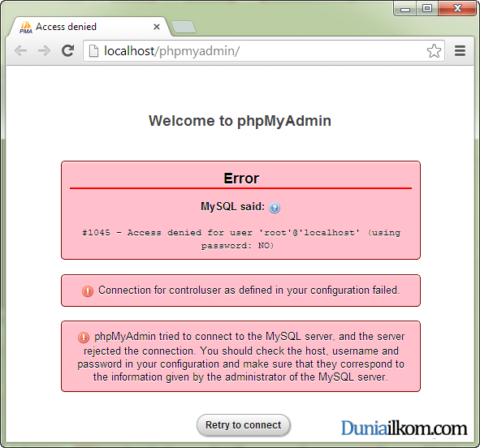Screen dimensions: 480x448
Task: Open the Chrome hamburger menu
Action: point(460,51)
